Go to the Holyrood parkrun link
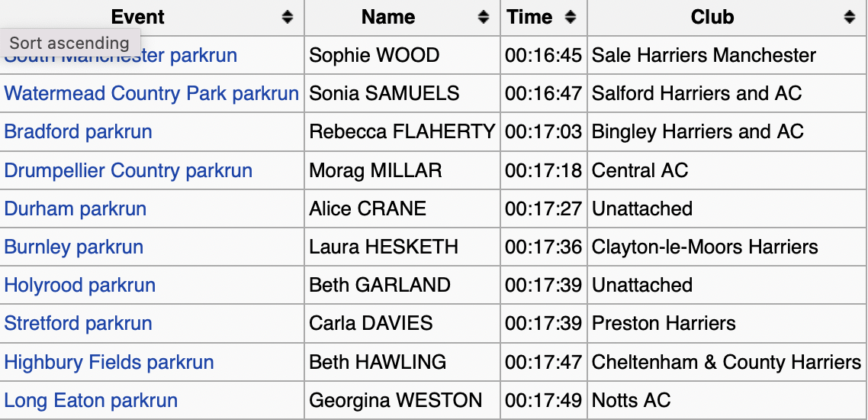 79,285
